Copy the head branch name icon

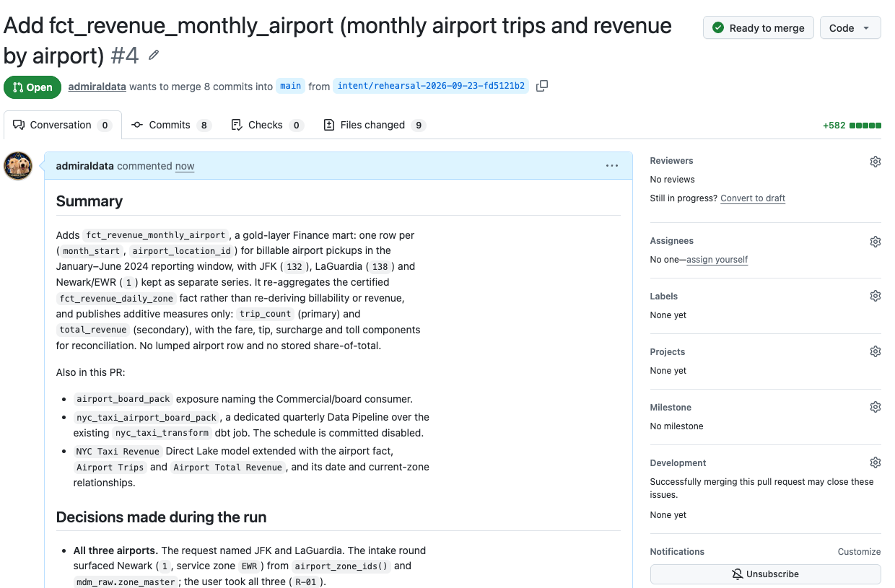click(542, 86)
